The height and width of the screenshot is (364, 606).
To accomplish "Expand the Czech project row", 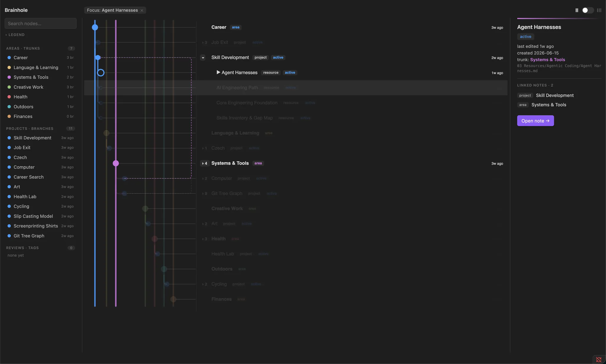I will [204, 148].
